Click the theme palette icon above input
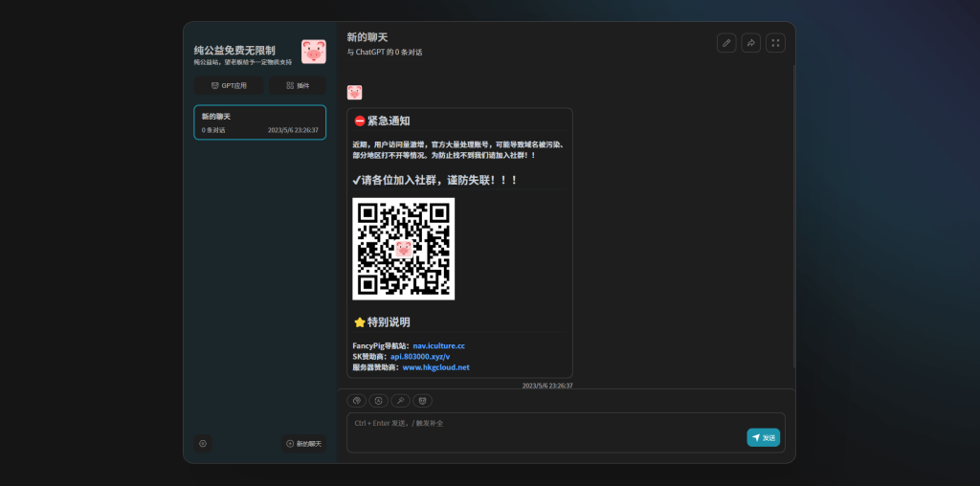 [x=356, y=401]
